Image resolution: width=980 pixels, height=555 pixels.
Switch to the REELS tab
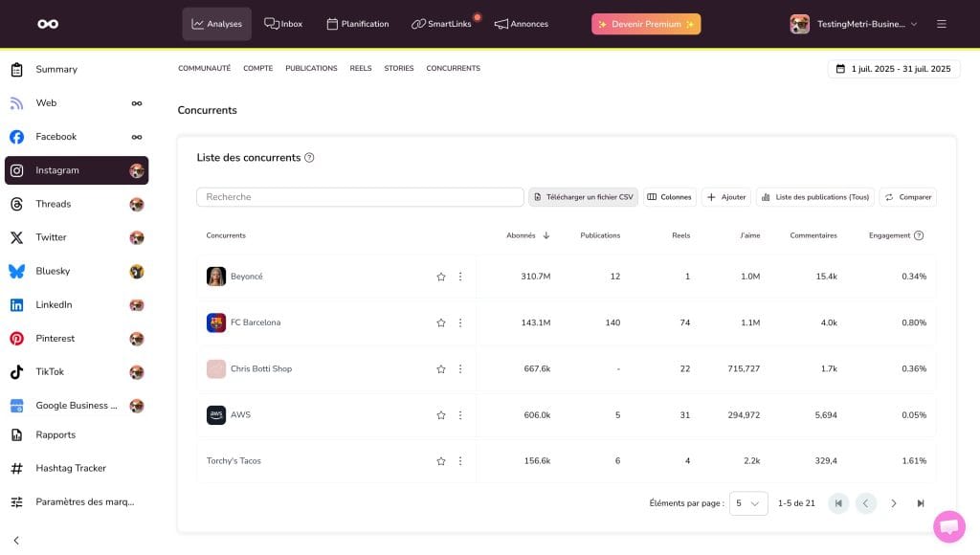click(x=361, y=69)
